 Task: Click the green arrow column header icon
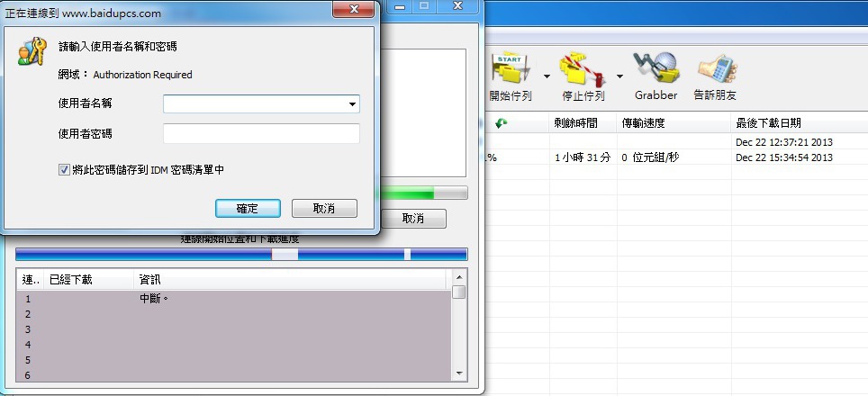[502, 122]
